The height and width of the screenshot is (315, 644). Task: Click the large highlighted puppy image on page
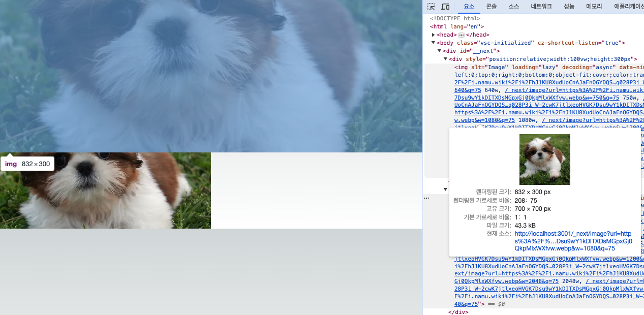(x=211, y=76)
